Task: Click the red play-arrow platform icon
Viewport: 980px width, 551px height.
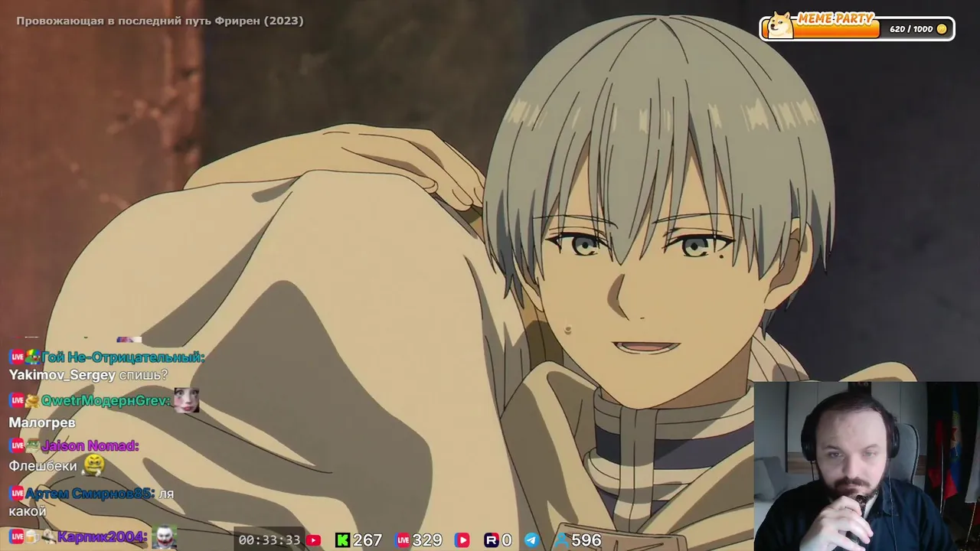Action: (462, 540)
